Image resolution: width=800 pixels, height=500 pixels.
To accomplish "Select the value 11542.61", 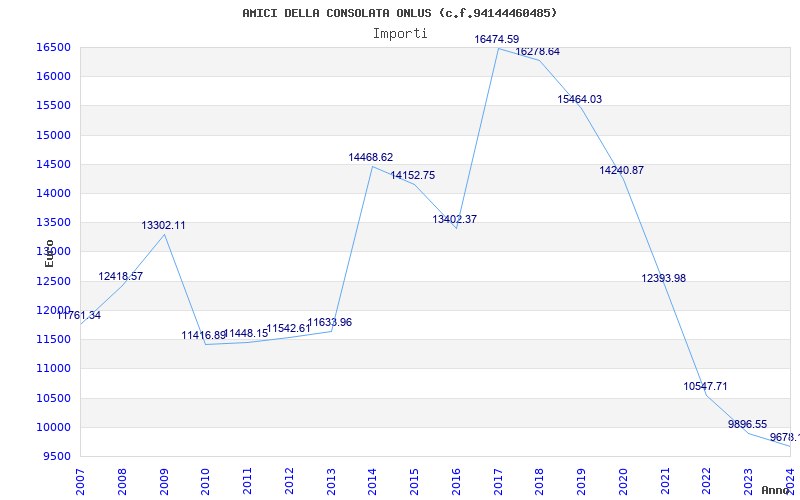I will [x=288, y=329].
